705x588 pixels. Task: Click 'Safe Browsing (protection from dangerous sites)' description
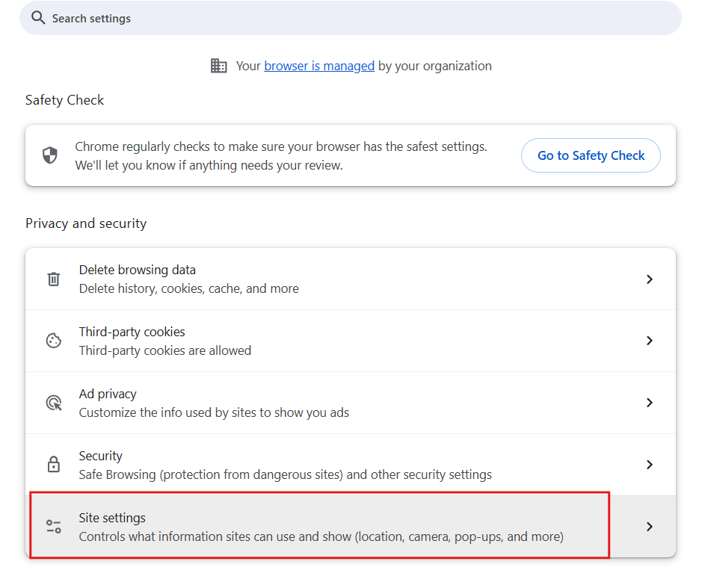pos(286,474)
